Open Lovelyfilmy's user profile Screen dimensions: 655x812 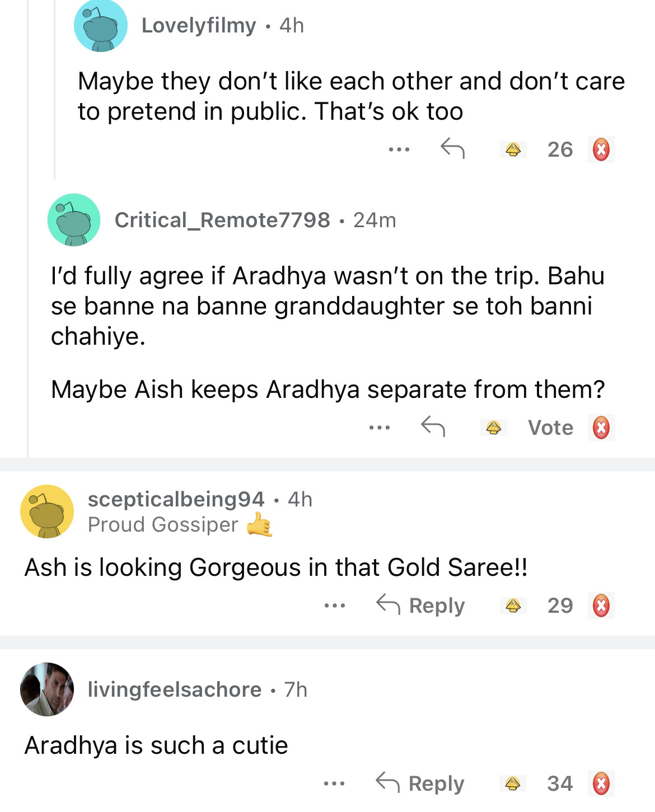pyautogui.click(x=198, y=25)
